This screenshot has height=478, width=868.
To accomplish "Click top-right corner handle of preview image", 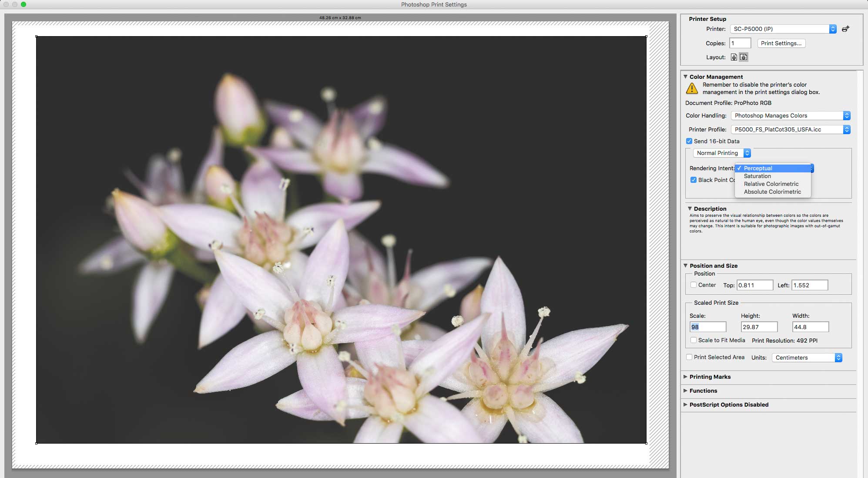I will [647, 36].
